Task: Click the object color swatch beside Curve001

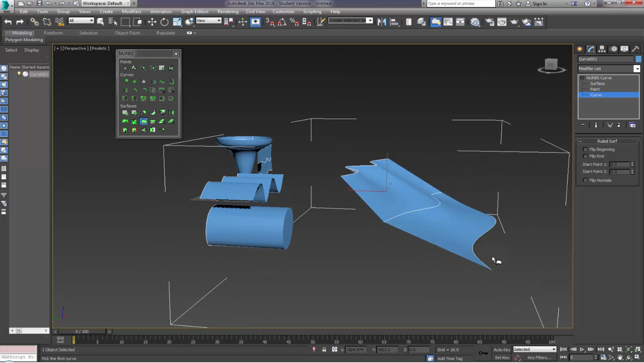Action: (x=638, y=59)
